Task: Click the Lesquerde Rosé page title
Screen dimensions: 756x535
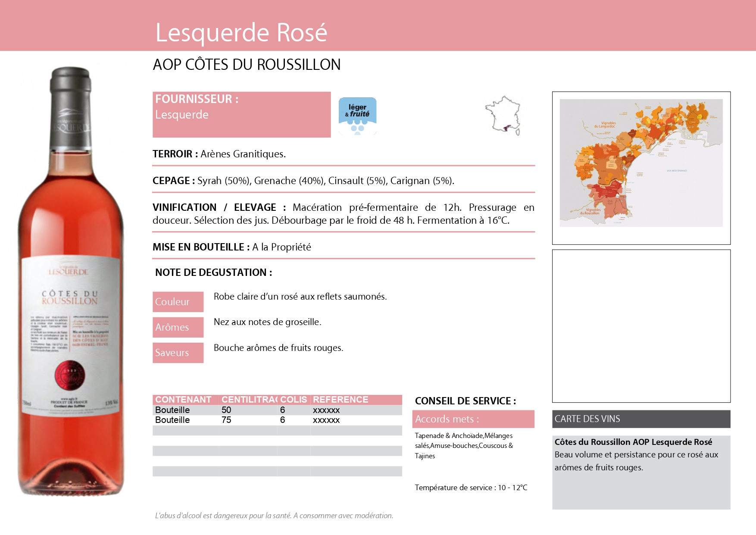Action: pyautogui.click(x=241, y=32)
